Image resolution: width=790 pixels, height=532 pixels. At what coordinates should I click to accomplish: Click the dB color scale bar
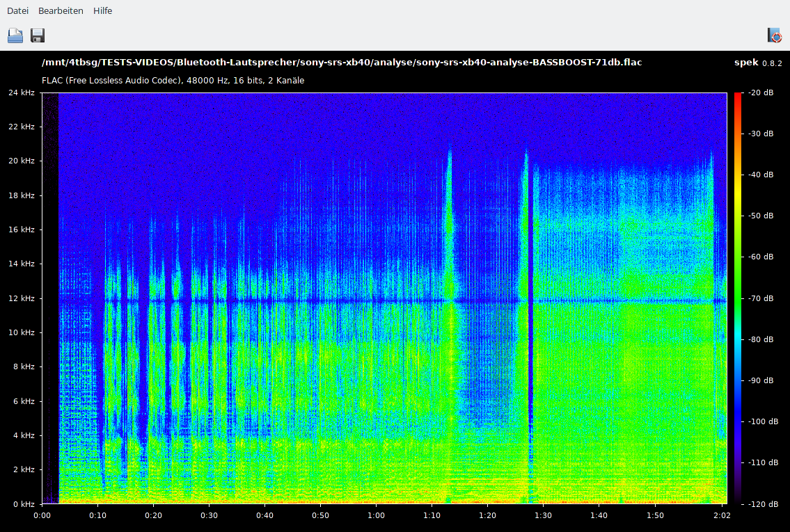[738, 298]
